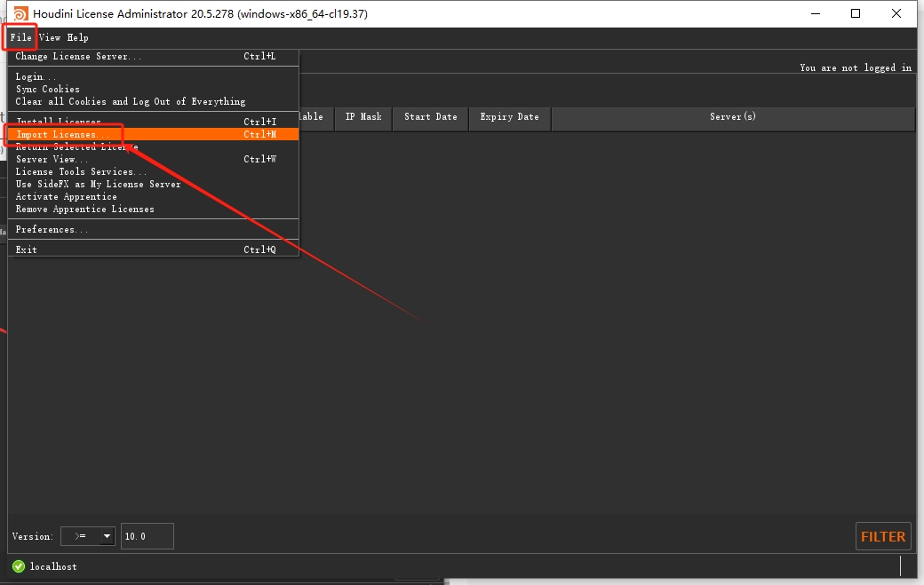Open Preferences from the File menu
Image resolution: width=924 pixels, height=585 pixels.
coord(52,230)
